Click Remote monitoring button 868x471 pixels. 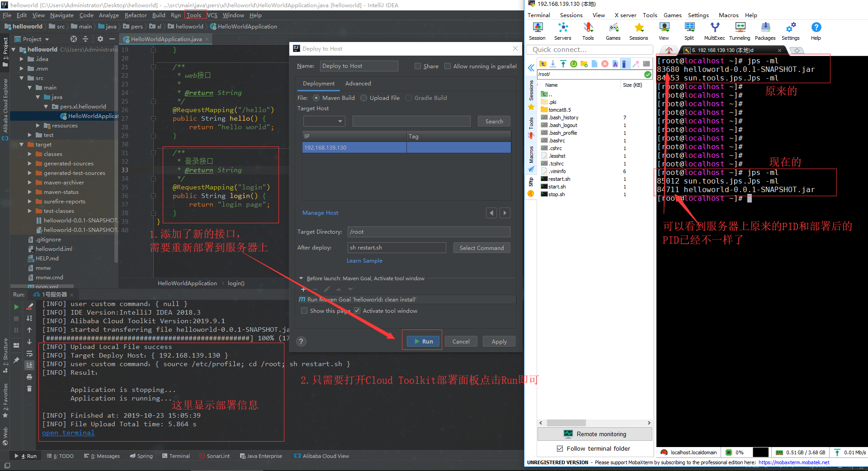point(594,434)
